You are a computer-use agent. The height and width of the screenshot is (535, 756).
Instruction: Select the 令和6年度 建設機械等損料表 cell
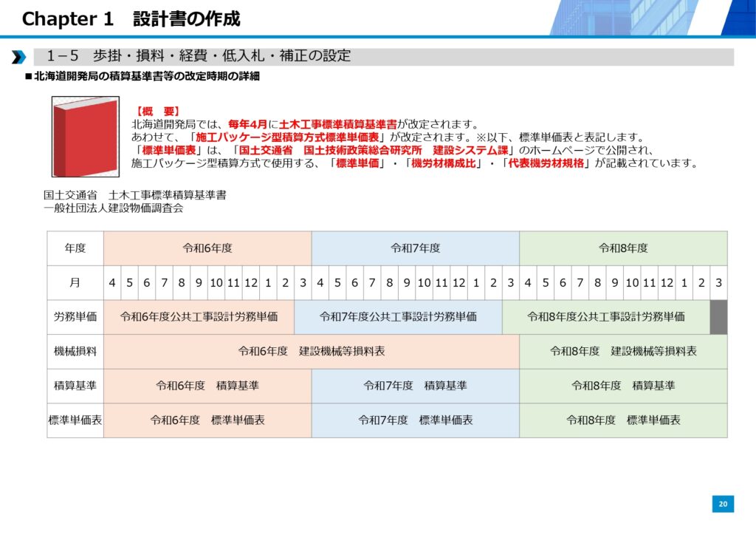tap(311, 352)
